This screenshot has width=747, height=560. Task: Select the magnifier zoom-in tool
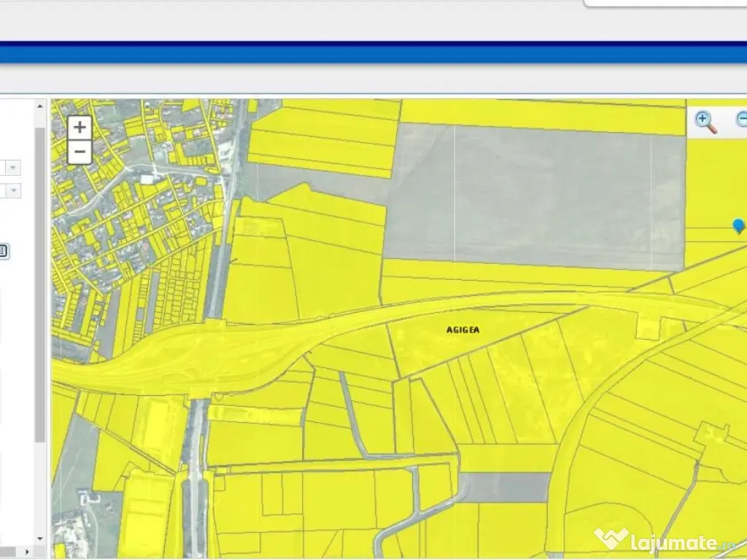pyautogui.click(x=705, y=122)
